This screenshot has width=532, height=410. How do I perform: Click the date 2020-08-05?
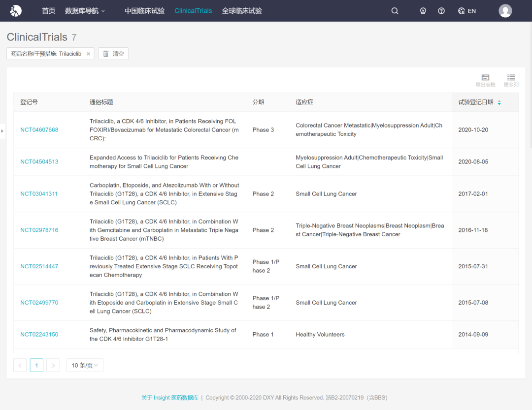tap(473, 162)
